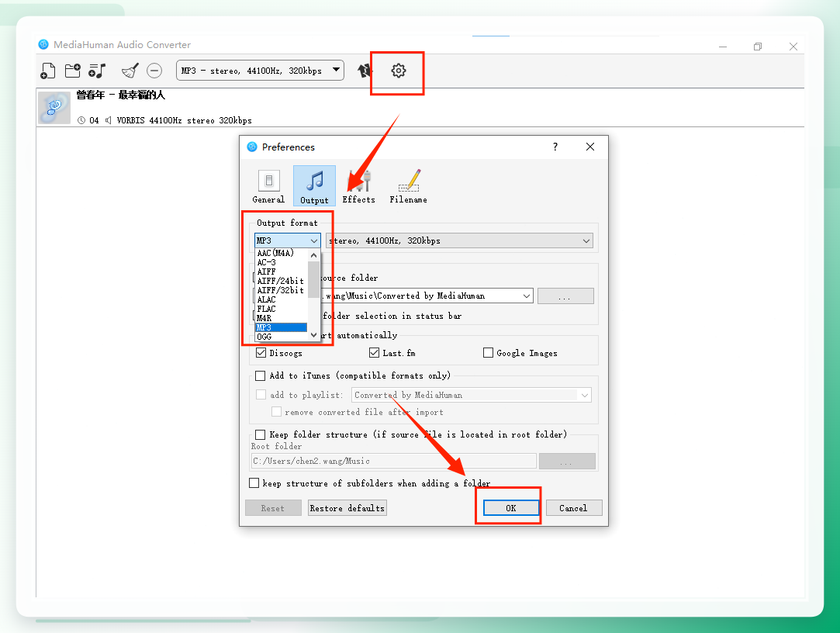Close the Preferences dialog
Image resolution: width=840 pixels, height=633 pixels.
coord(589,147)
